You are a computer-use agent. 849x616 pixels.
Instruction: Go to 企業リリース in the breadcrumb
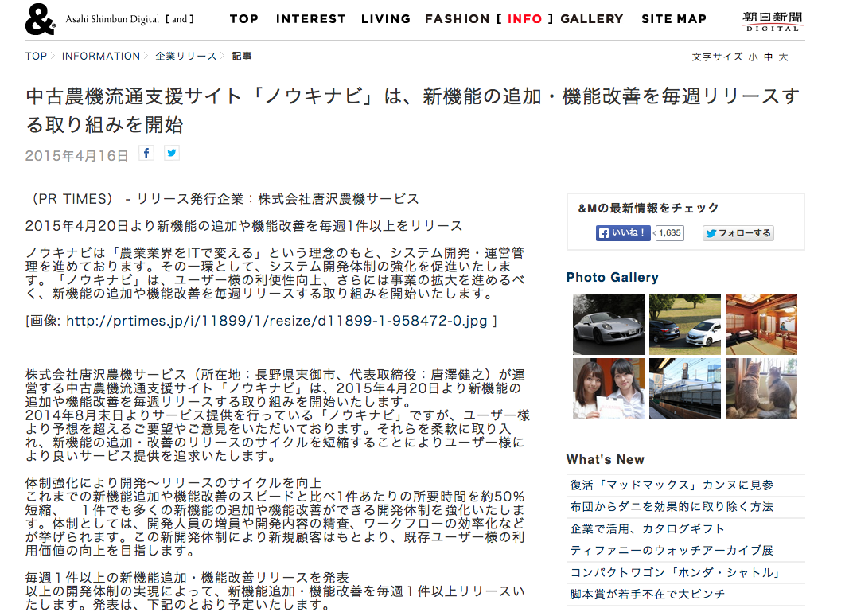[x=185, y=57]
